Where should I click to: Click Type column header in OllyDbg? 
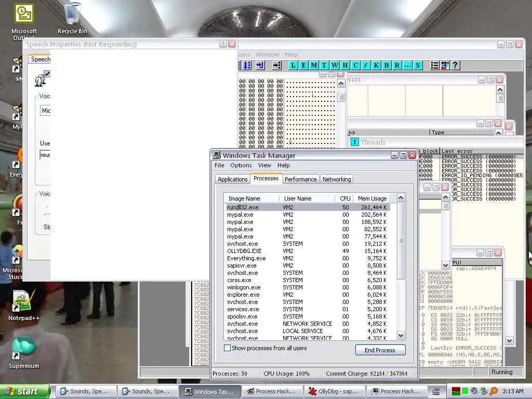coord(462,132)
